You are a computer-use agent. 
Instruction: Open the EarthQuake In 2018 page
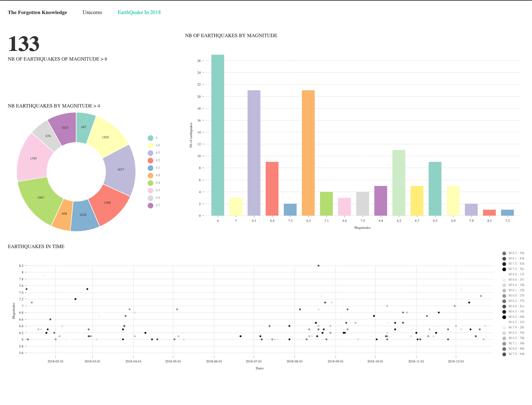(139, 12)
